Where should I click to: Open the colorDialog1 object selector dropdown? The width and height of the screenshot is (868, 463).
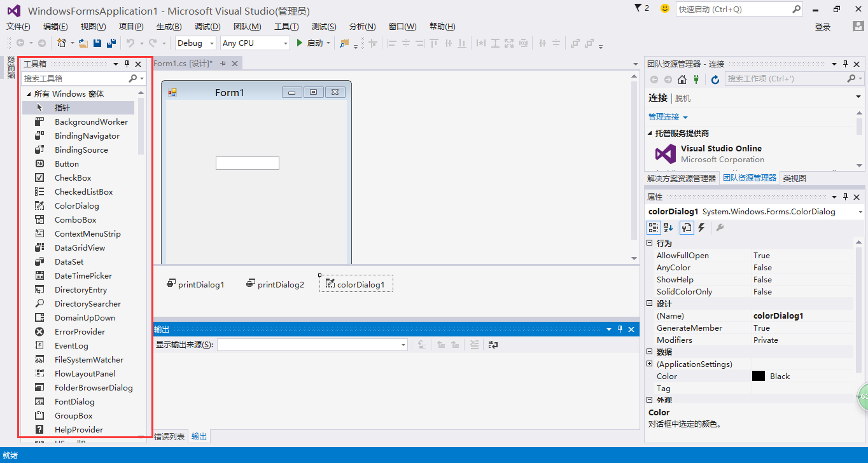861,212
